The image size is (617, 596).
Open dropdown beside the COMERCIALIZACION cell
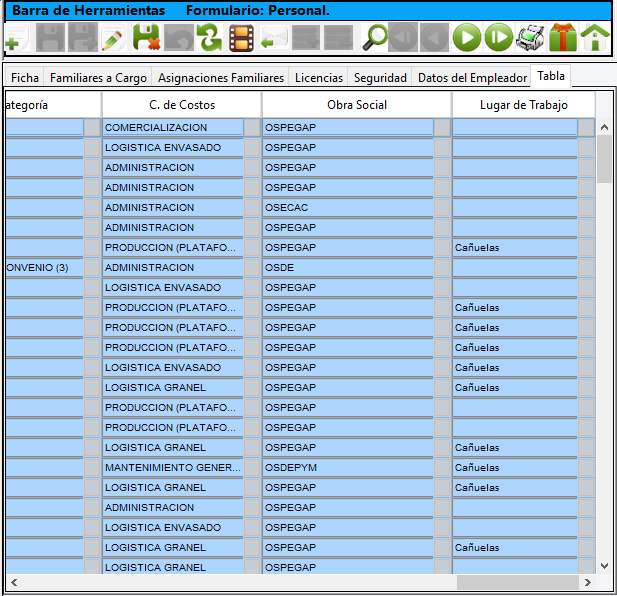(x=252, y=128)
